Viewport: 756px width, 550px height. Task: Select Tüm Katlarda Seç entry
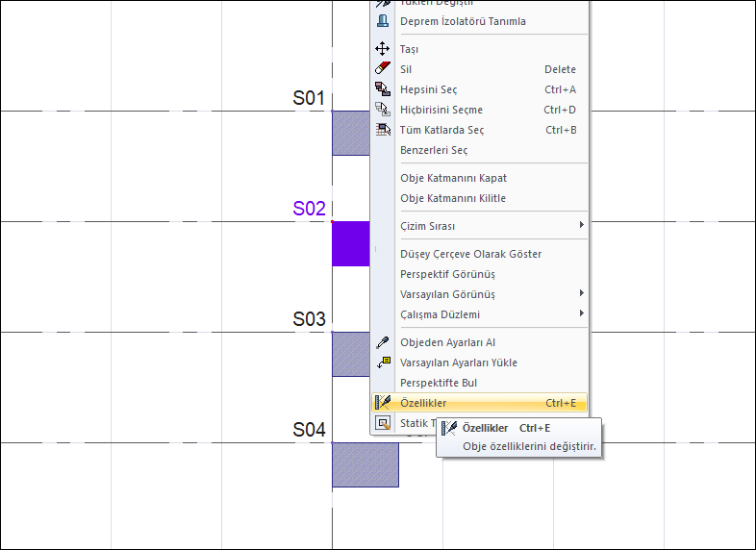[480, 130]
